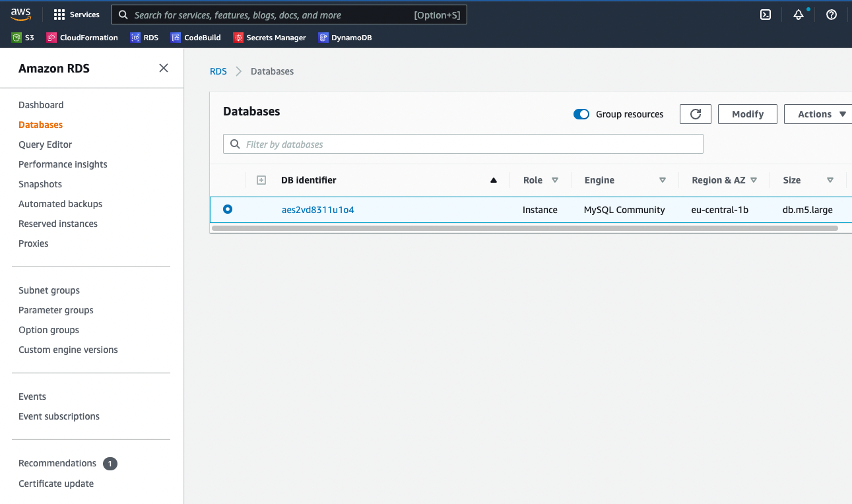Open the DynamoDB shortcut
852x504 pixels.
pos(345,38)
